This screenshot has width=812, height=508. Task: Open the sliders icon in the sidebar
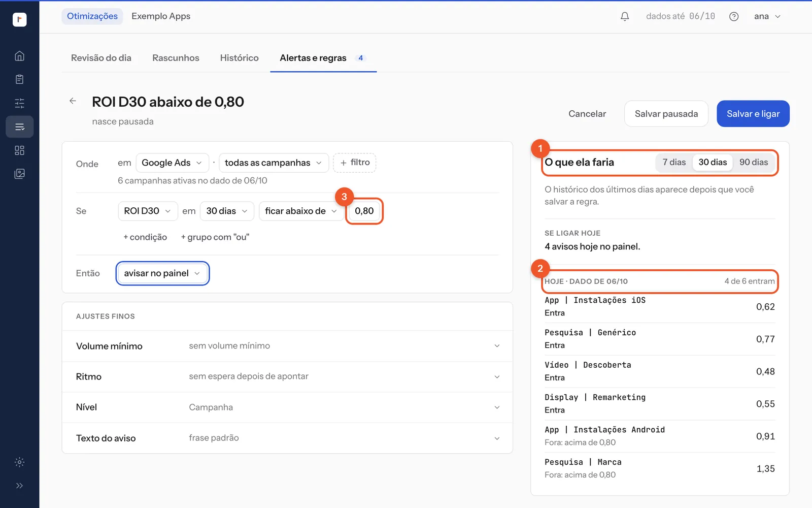(19, 103)
